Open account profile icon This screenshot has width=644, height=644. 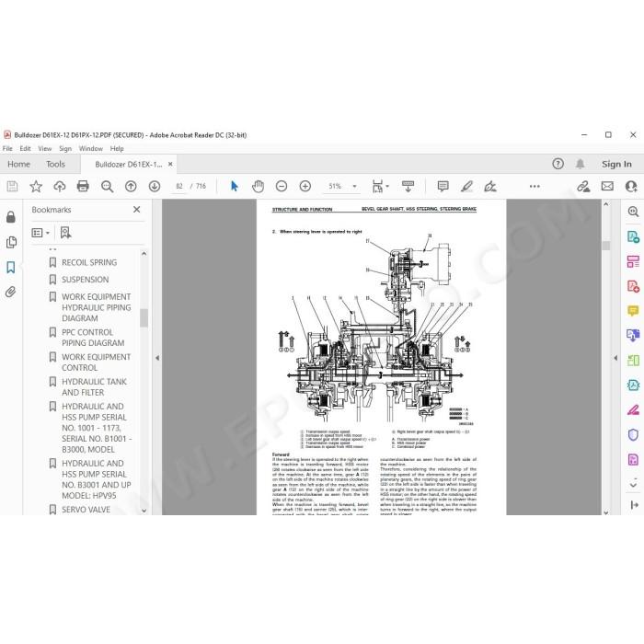[x=631, y=187]
